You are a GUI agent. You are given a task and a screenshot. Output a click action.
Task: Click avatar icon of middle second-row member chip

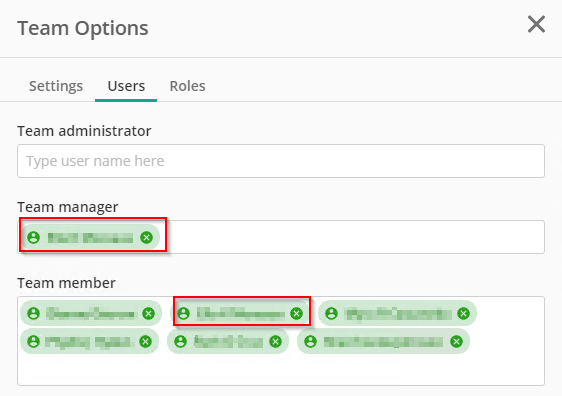(181, 342)
